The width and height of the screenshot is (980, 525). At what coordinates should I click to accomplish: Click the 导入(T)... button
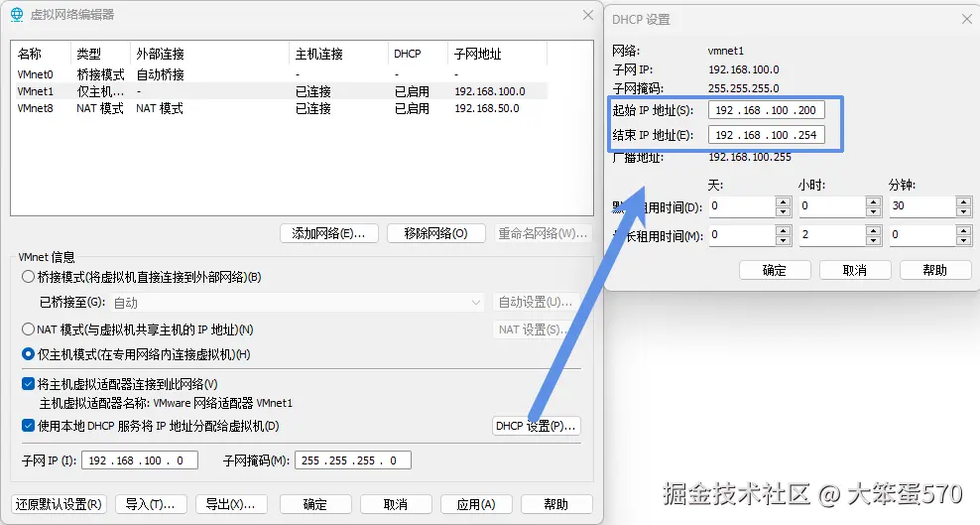150,504
